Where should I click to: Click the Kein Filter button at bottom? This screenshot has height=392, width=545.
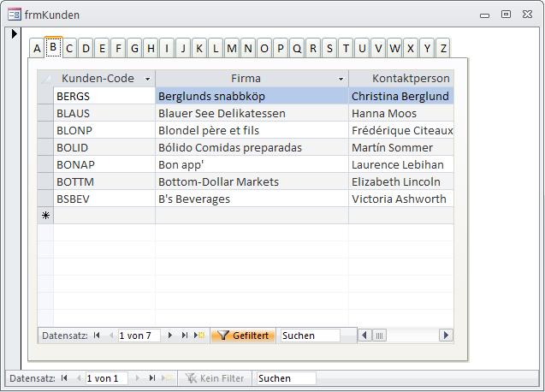[x=215, y=377]
